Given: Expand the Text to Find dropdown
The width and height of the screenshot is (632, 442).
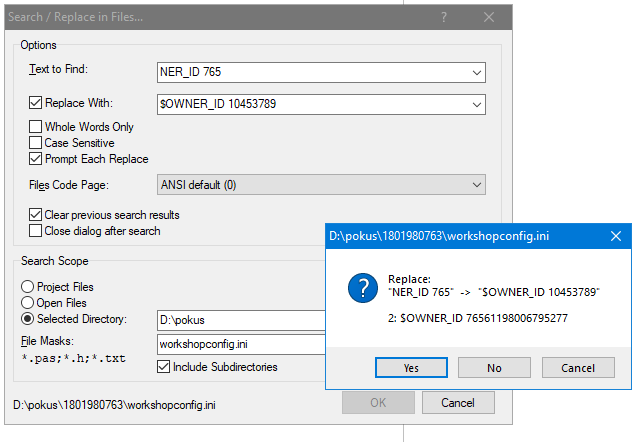Looking at the screenshot, I should (476, 72).
